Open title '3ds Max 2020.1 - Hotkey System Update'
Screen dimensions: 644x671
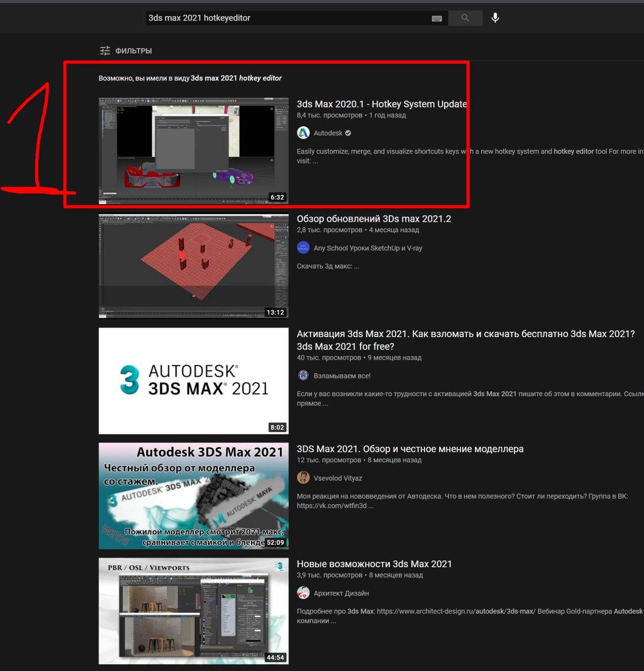[x=381, y=104]
